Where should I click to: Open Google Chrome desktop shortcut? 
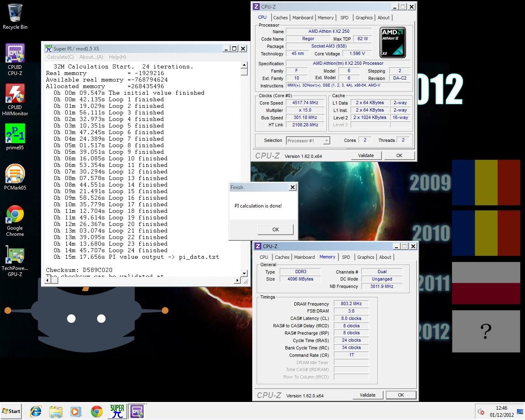tap(15, 221)
